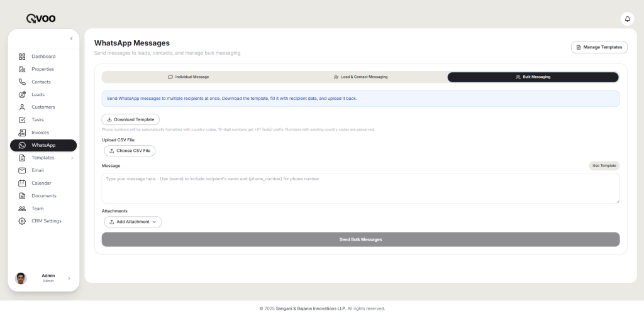The height and width of the screenshot is (316, 644).
Task: Expand the Templates submenu arrow
Action: [72, 158]
